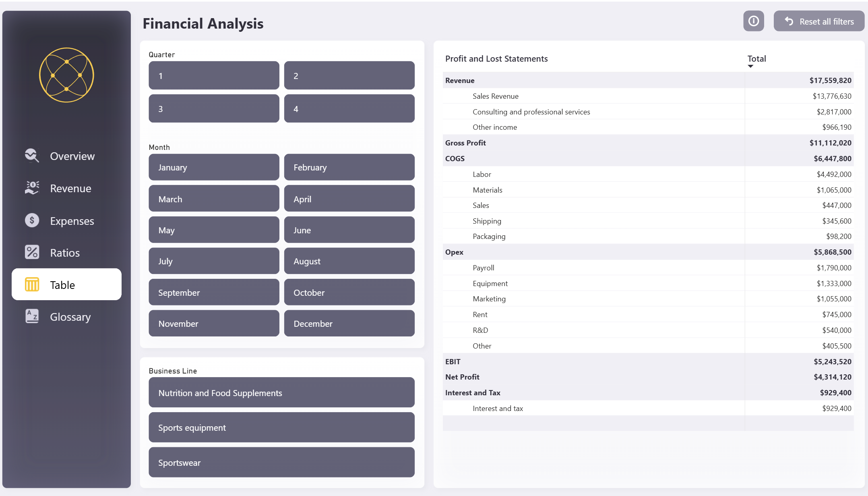Toggle the February month filter

pos(349,167)
